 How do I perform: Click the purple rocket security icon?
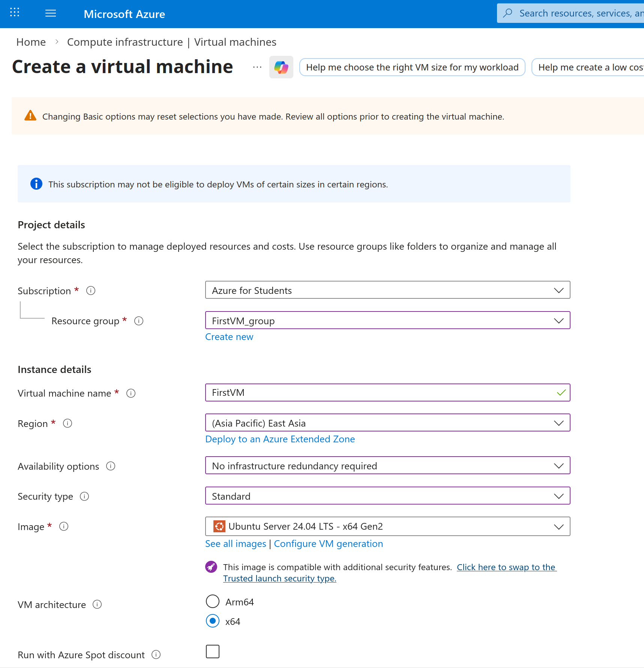point(211,567)
